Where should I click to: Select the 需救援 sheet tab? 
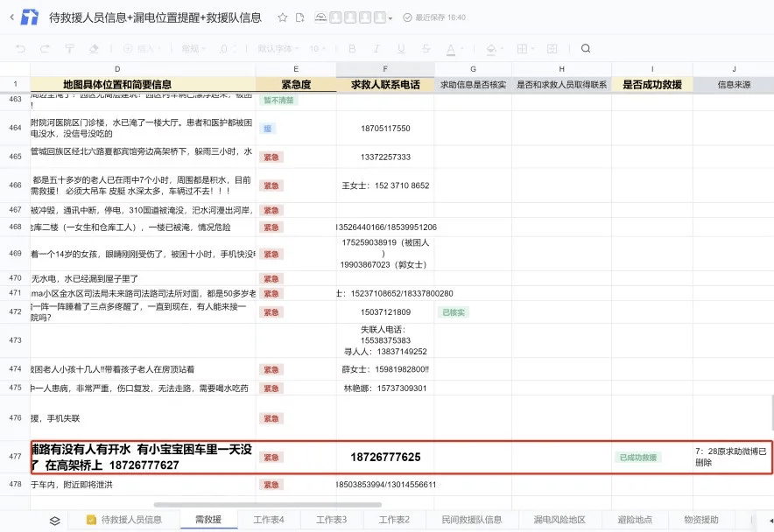tap(208, 520)
